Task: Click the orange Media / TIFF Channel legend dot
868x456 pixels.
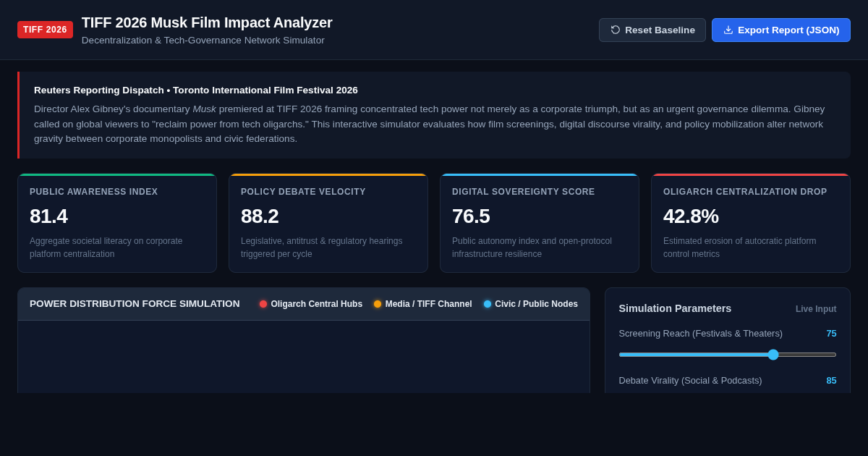Action: 378,304
